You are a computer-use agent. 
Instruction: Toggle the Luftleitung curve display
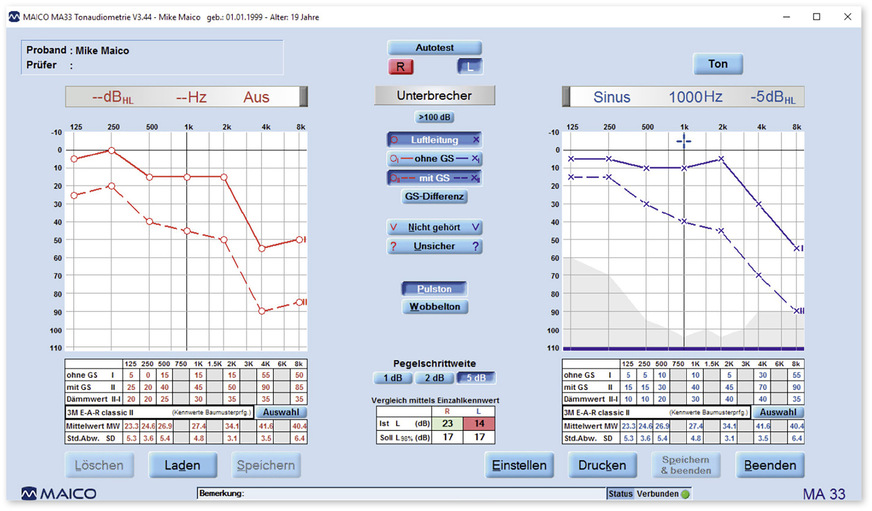point(435,140)
